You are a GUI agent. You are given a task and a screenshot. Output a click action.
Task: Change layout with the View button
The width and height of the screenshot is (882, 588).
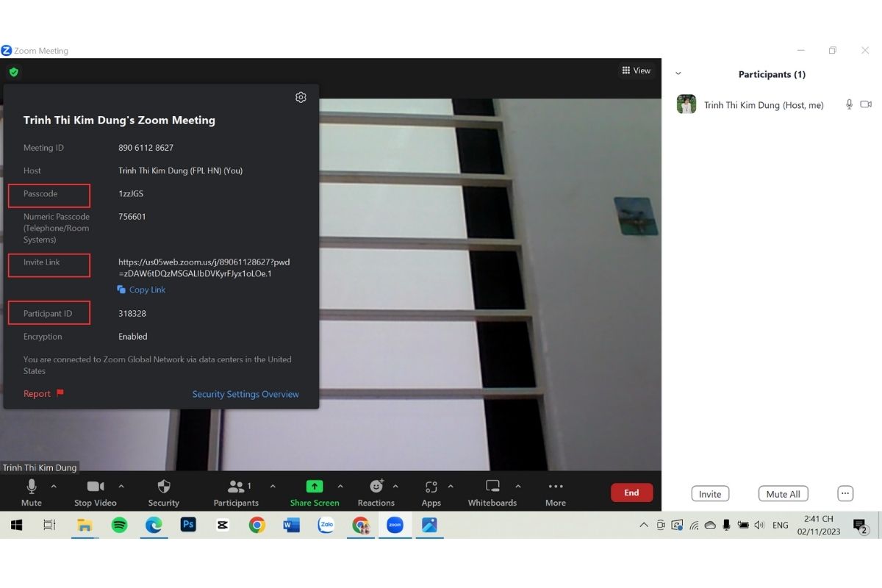pos(637,71)
